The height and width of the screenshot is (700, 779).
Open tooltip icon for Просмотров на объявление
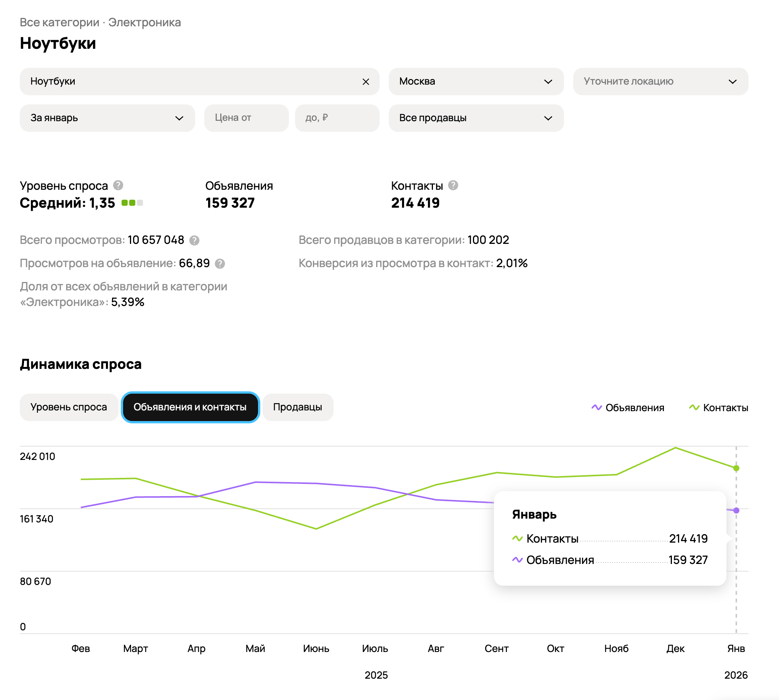[220, 264]
